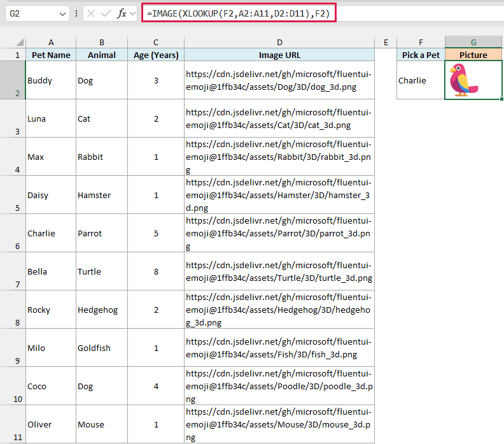Click Buddy's age cell showing 3
The image size is (504, 444).
[x=156, y=80]
